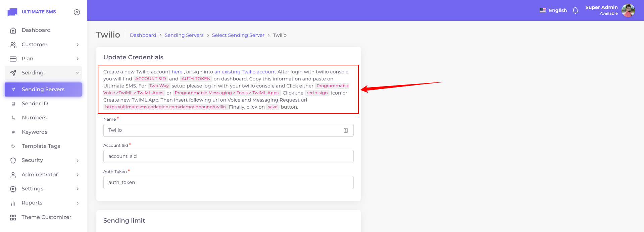Open the English language dropdown

(x=553, y=10)
